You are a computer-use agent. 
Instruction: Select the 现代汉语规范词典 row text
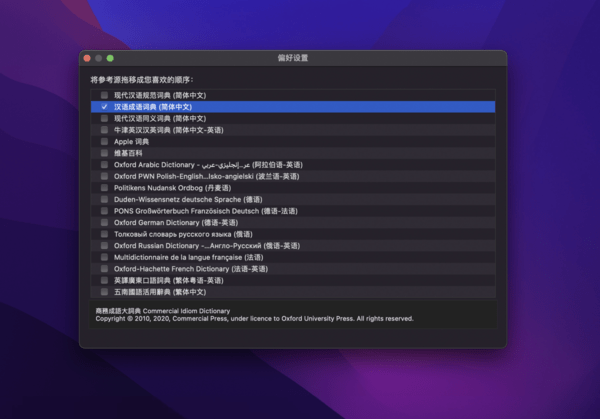[x=160, y=95]
